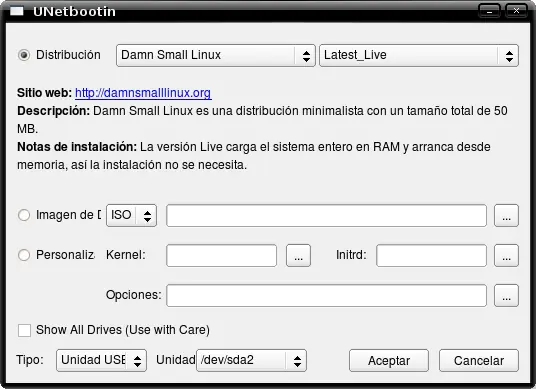
Task: Click the Descripción label text
Action: pos(53,111)
